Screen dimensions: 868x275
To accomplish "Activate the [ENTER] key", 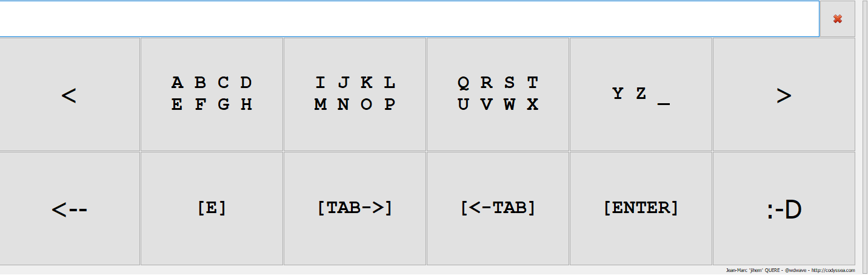I will coord(641,208).
